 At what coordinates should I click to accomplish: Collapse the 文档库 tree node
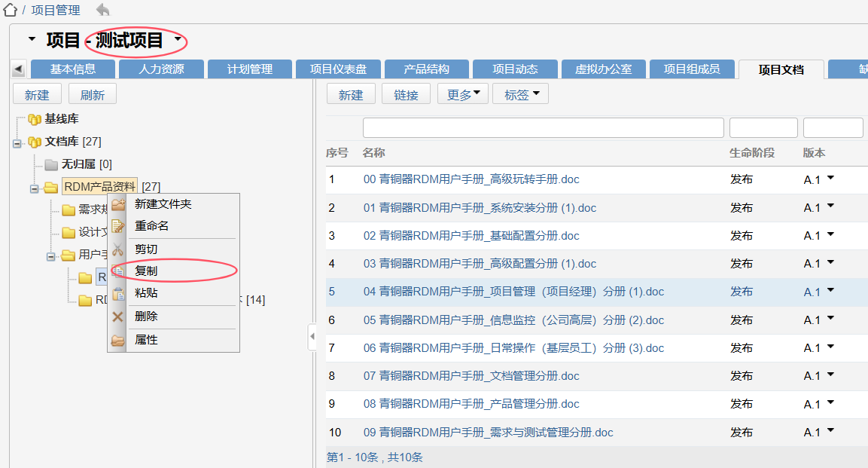coord(17,143)
